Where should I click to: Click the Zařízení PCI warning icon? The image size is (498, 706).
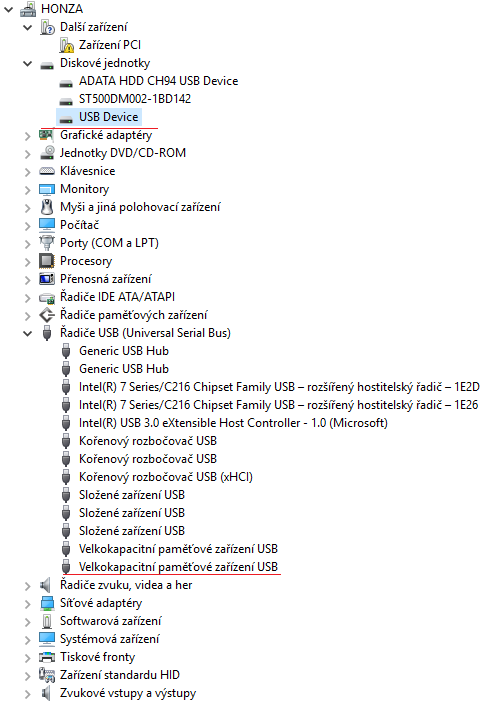pos(66,45)
